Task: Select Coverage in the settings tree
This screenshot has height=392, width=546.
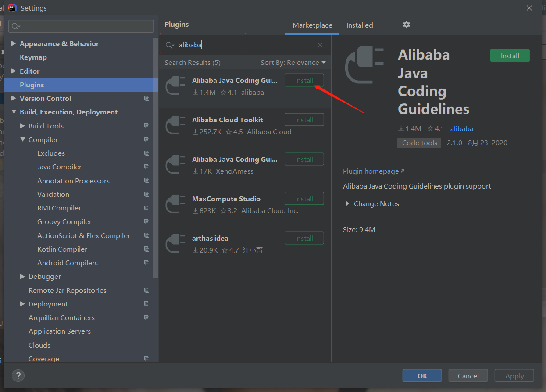Action: [44, 359]
